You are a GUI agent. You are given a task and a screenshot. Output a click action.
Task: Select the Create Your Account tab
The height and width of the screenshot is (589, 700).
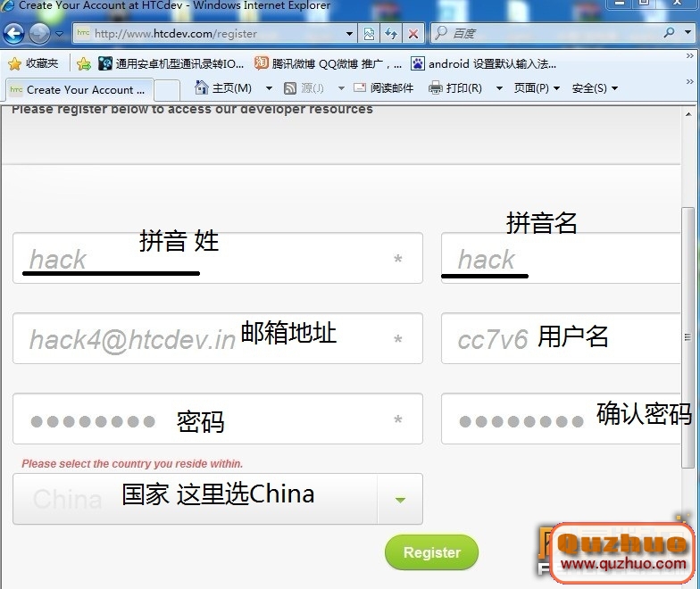coord(79,89)
